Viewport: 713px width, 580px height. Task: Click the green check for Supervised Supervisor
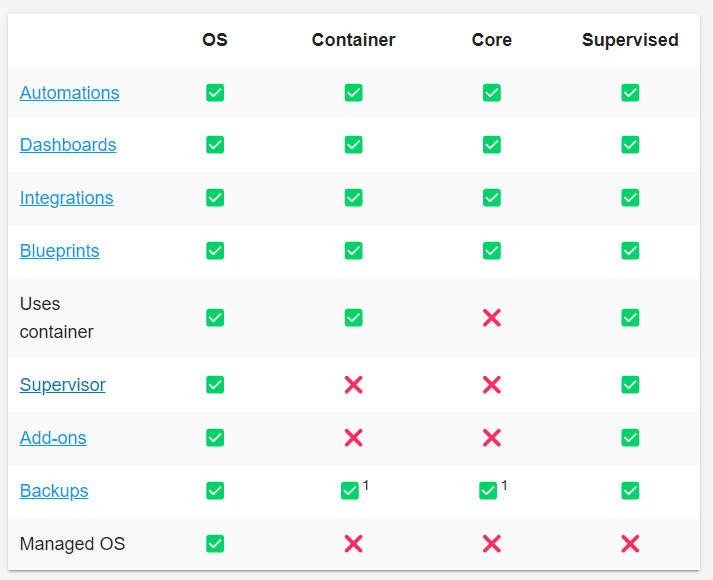pos(630,385)
